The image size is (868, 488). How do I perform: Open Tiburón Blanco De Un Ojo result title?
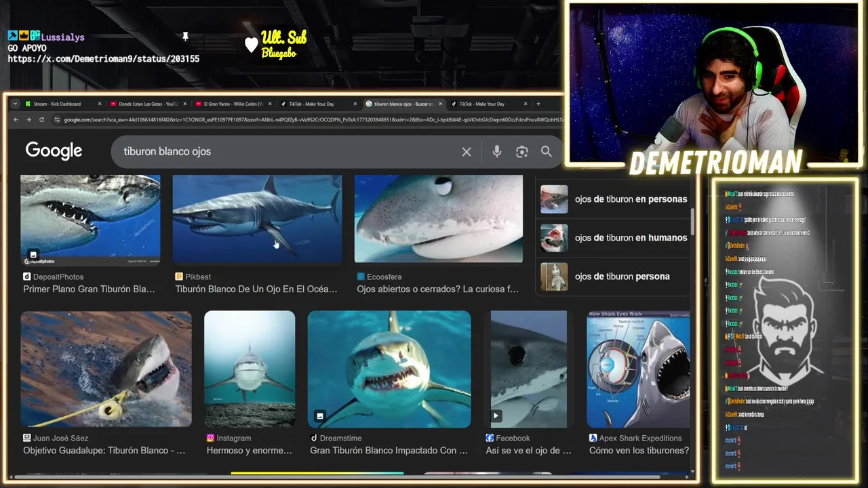coord(256,289)
